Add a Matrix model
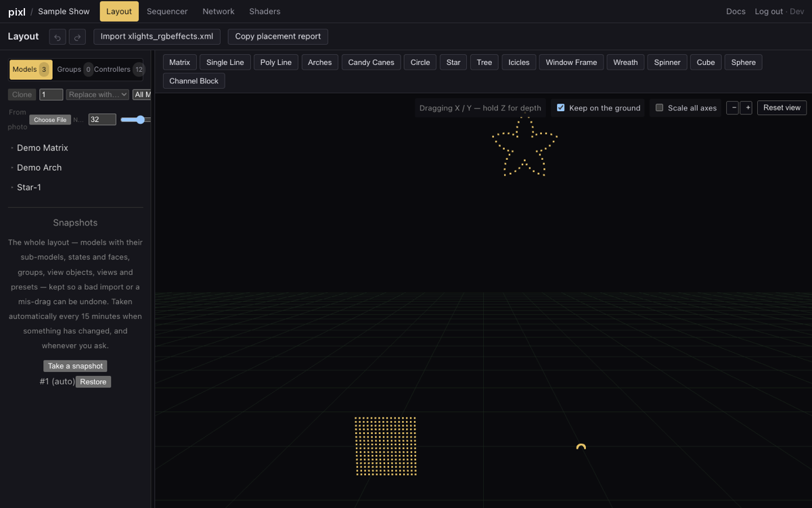 click(179, 62)
